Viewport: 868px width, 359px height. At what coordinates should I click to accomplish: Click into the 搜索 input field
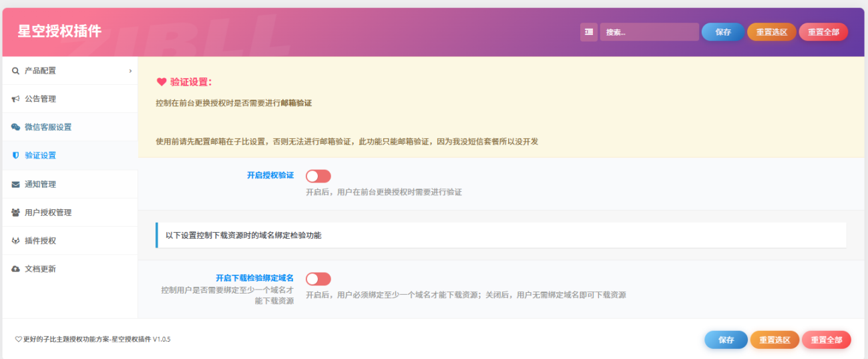click(x=648, y=32)
